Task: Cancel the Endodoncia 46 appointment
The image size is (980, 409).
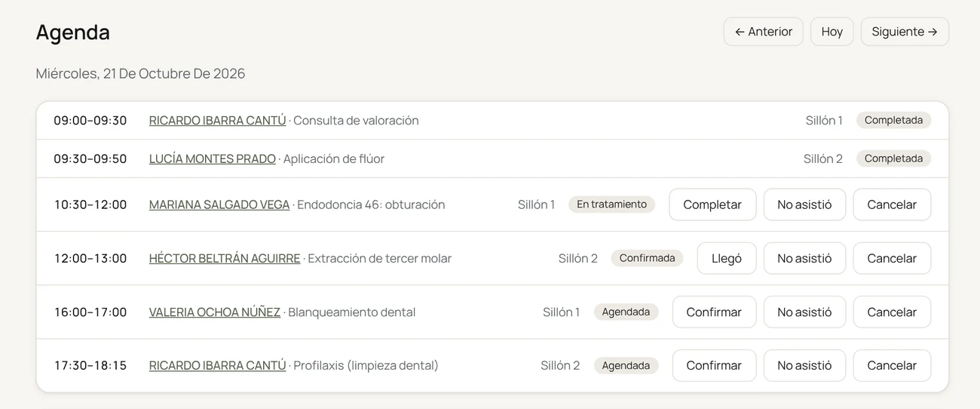Action: click(x=892, y=204)
